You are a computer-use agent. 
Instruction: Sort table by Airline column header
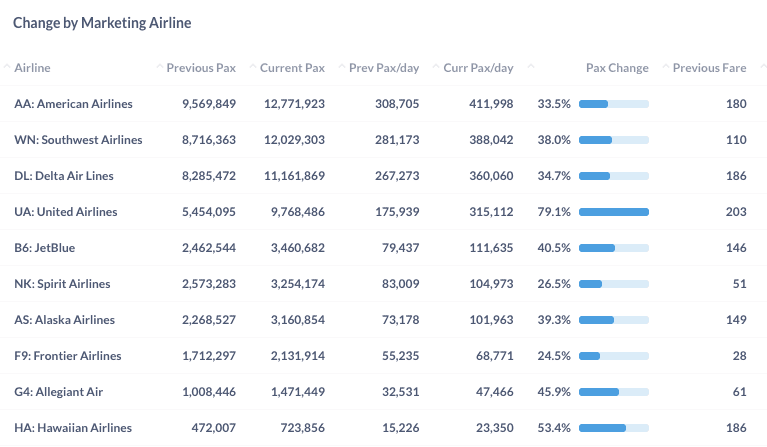click(32, 67)
